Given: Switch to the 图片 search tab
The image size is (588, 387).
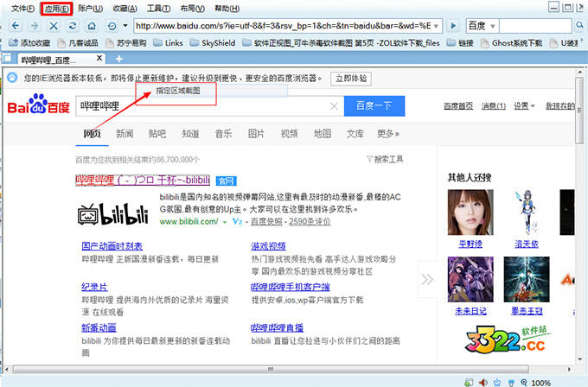Looking at the screenshot, I should [256, 134].
